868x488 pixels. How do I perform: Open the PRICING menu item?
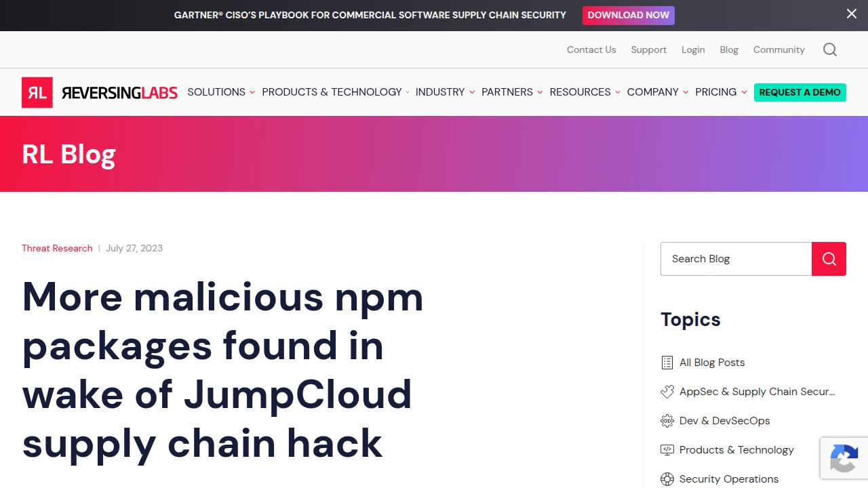716,92
